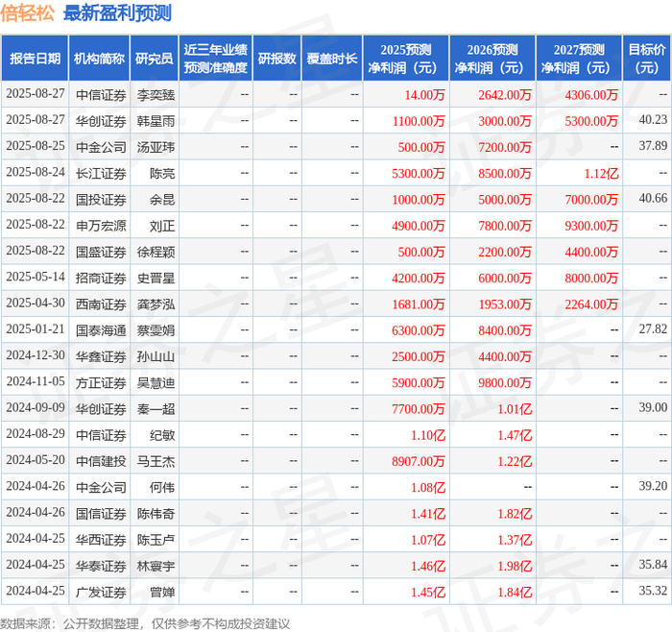Click analyst name 韩星雨
Viewport: 672px width, 632px height.
tap(156, 121)
